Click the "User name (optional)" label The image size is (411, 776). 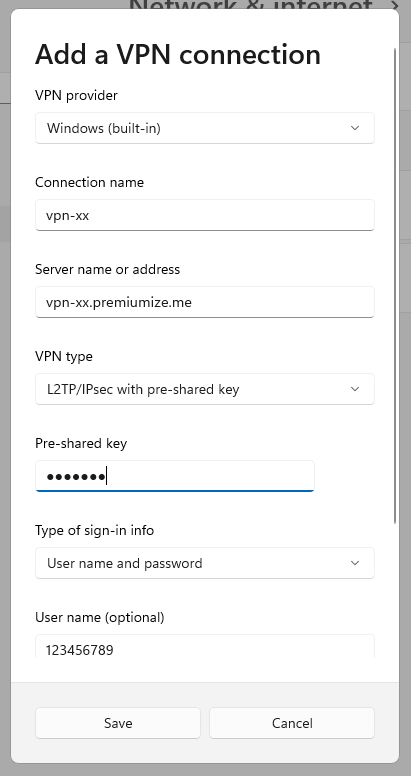[x=100, y=618]
